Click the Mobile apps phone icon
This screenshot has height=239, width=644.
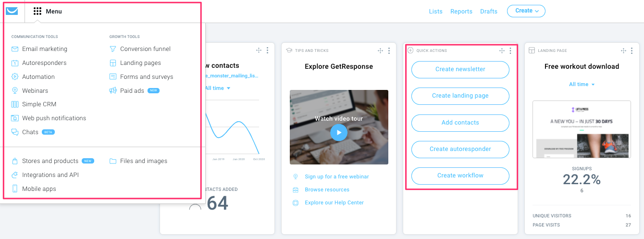pyautogui.click(x=15, y=189)
